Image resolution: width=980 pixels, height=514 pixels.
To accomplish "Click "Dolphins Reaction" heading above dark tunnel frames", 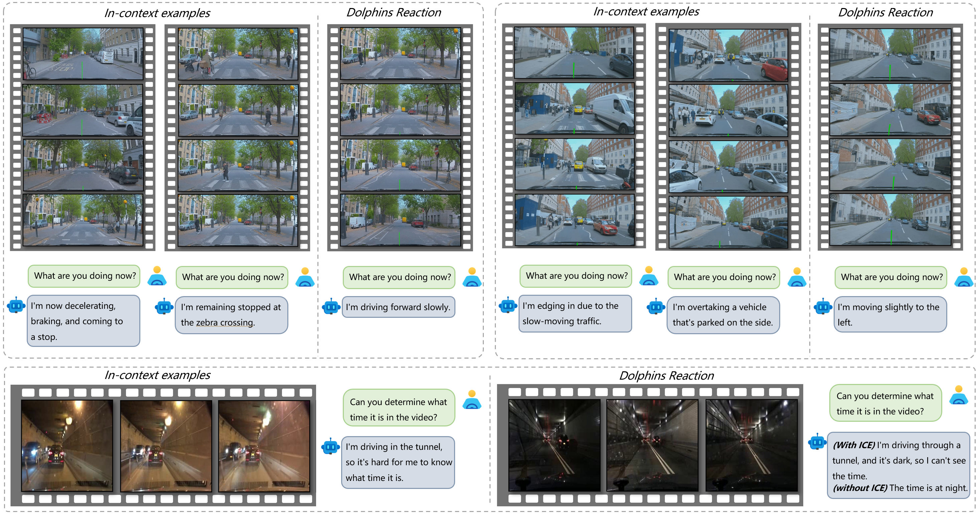I will [x=666, y=376].
